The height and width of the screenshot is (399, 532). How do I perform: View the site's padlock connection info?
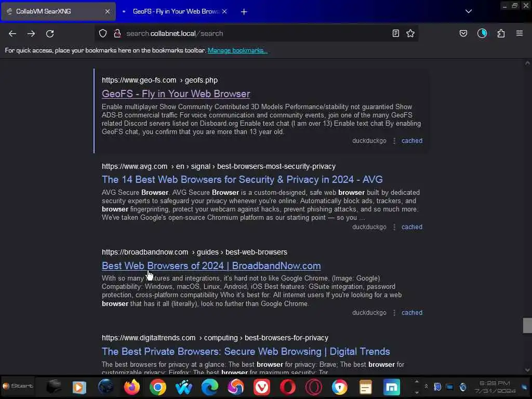point(117,33)
